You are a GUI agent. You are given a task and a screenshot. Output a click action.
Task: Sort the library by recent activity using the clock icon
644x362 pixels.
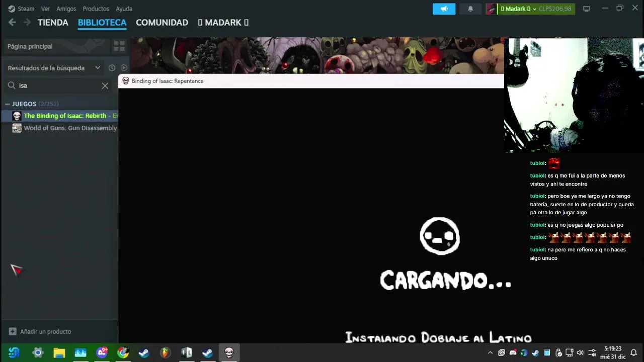[x=112, y=68]
